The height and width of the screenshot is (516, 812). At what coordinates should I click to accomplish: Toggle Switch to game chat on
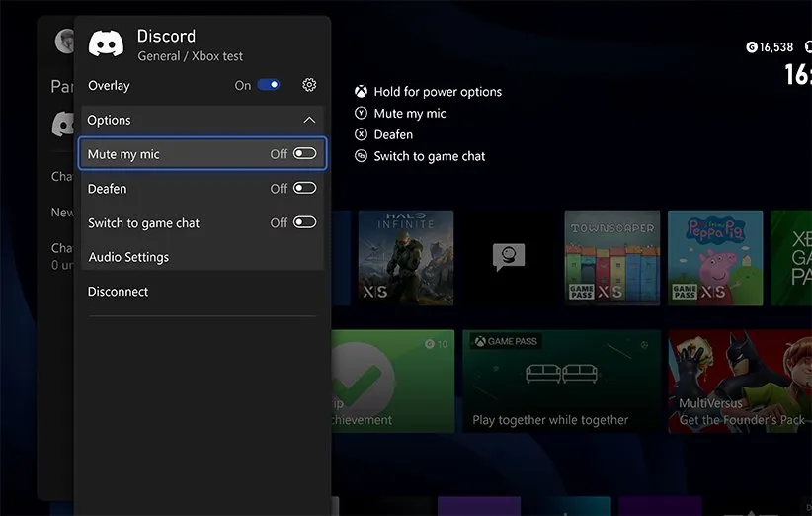pos(304,223)
